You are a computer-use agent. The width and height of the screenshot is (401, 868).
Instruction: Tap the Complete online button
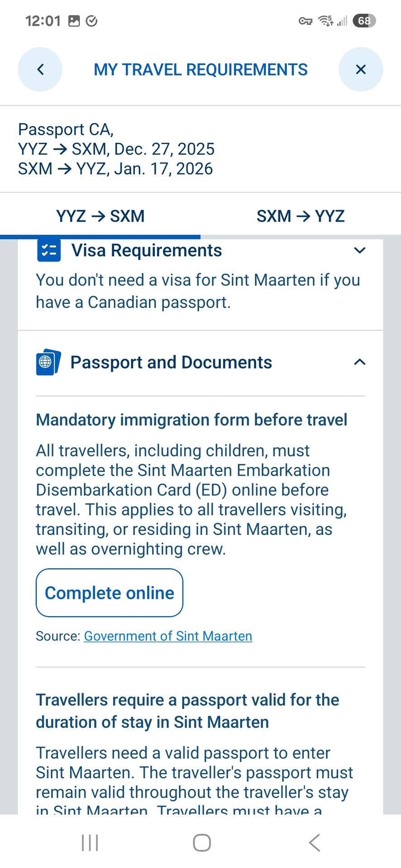110,593
